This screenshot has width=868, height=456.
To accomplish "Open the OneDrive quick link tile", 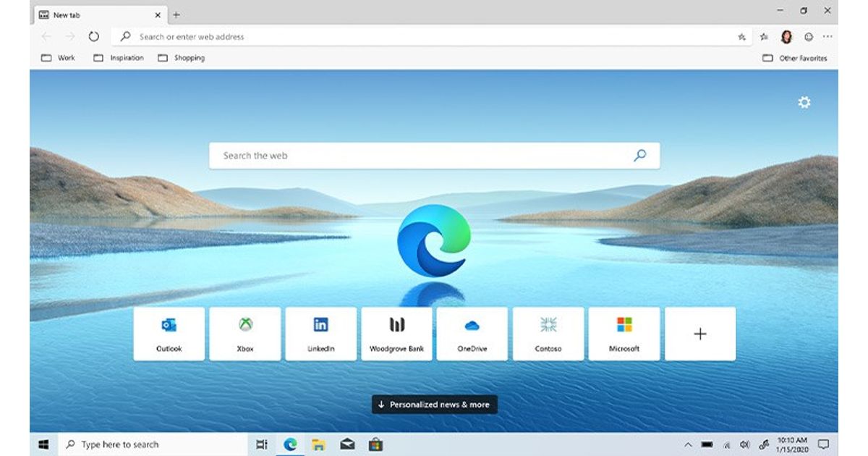I will 472,334.
